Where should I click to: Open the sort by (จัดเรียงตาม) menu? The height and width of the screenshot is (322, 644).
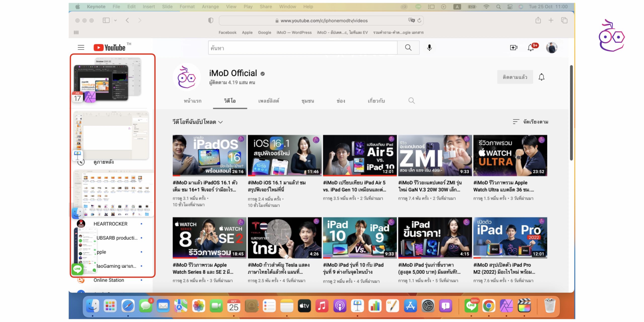pyautogui.click(x=530, y=122)
